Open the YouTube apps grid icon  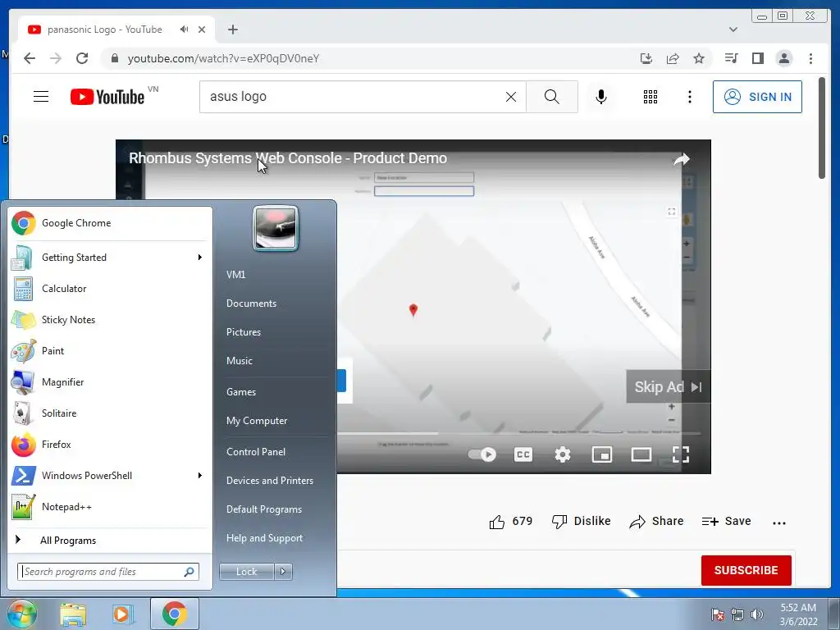(651, 97)
